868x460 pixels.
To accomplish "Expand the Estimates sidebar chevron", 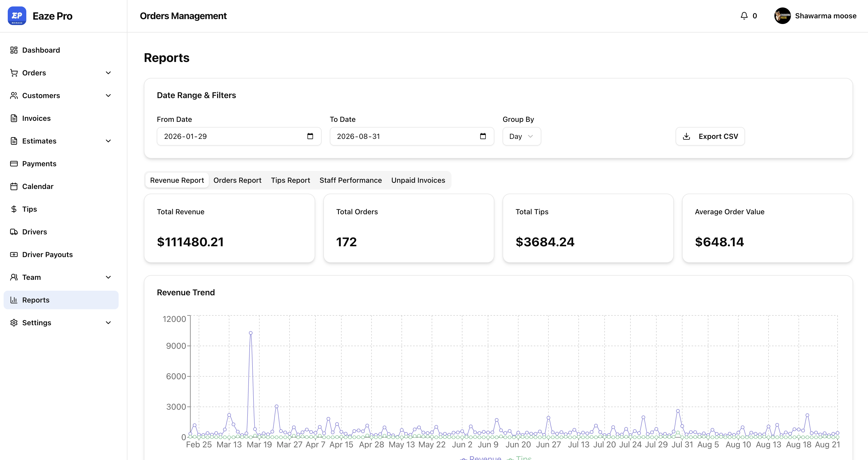I will pos(108,141).
